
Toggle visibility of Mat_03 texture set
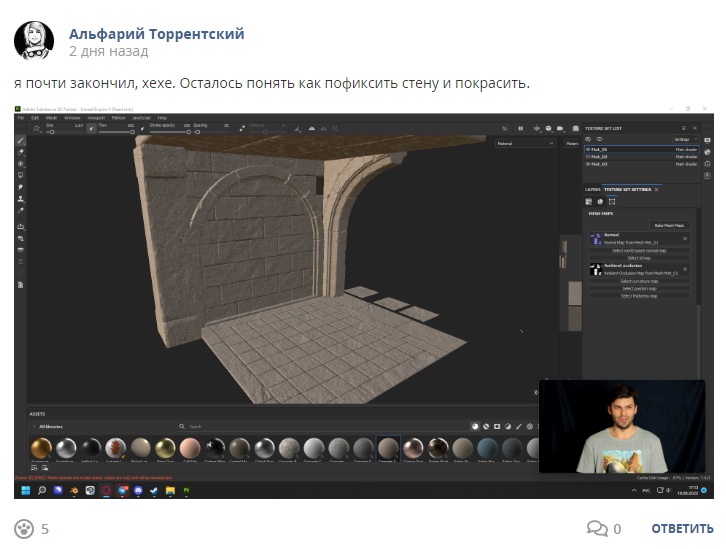[588, 164]
